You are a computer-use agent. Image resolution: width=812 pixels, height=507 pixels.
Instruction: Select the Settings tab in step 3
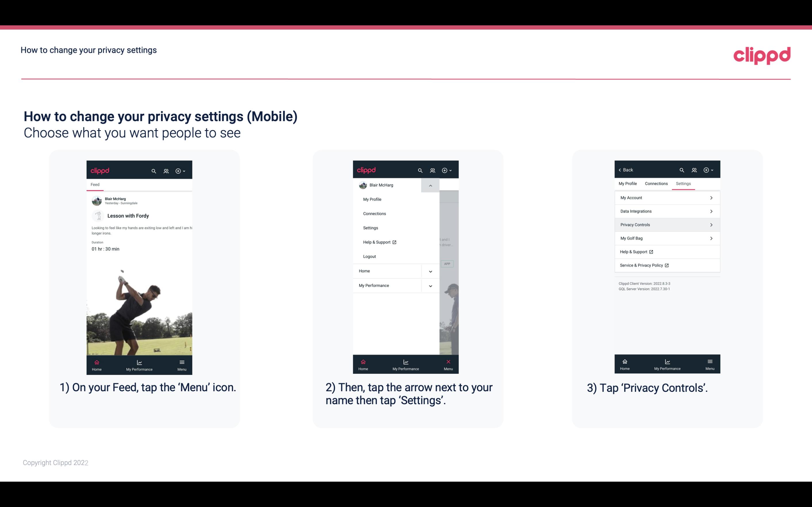683,183
